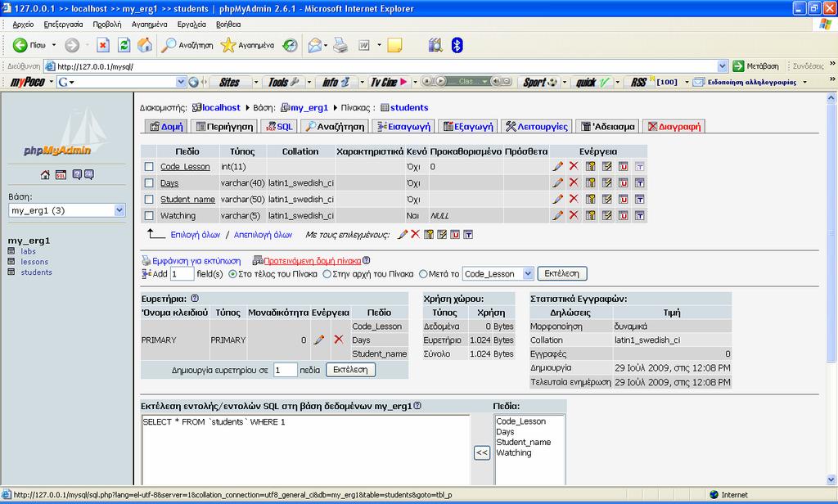
Task: Click the '<<' insert field button
Action: (x=481, y=452)
